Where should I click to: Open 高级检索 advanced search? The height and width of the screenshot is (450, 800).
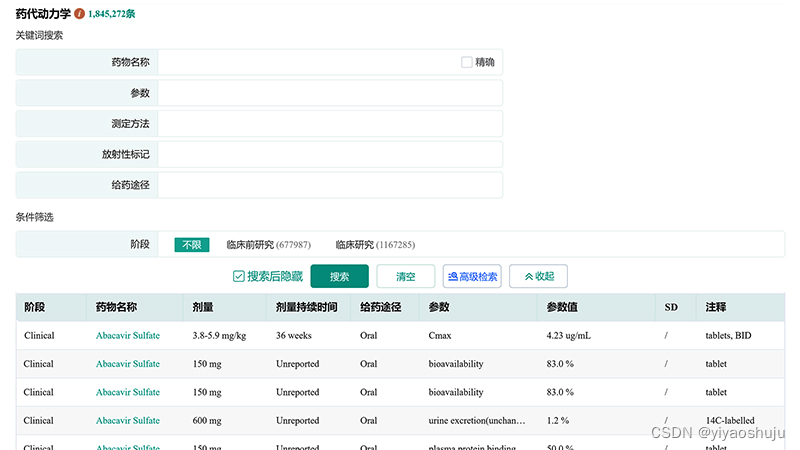472,277
